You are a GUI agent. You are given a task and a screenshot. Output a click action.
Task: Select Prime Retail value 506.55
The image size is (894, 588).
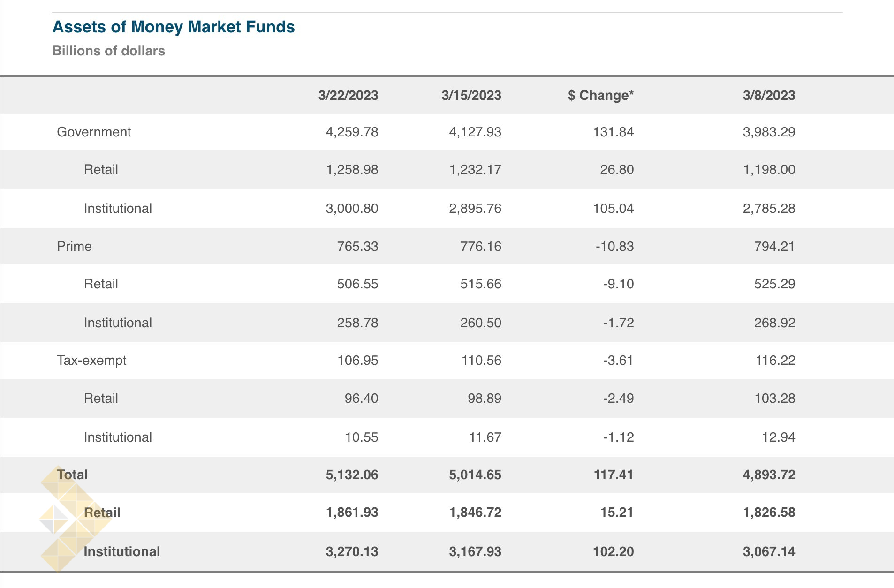(357, 284)
